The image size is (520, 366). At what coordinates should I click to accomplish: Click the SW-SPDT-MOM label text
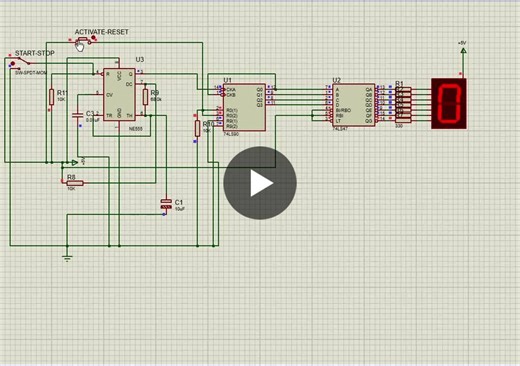pyautogui.click(x=31, y=72)
